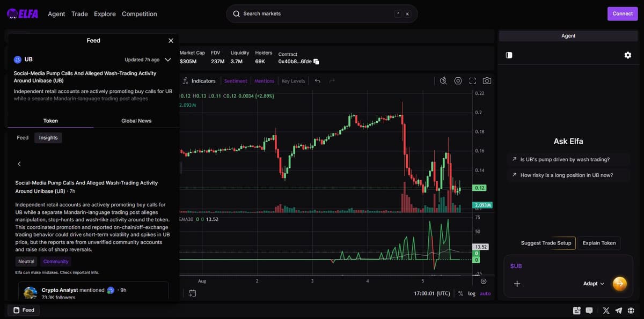Click the Holders 69K stat

coord(264,57)
